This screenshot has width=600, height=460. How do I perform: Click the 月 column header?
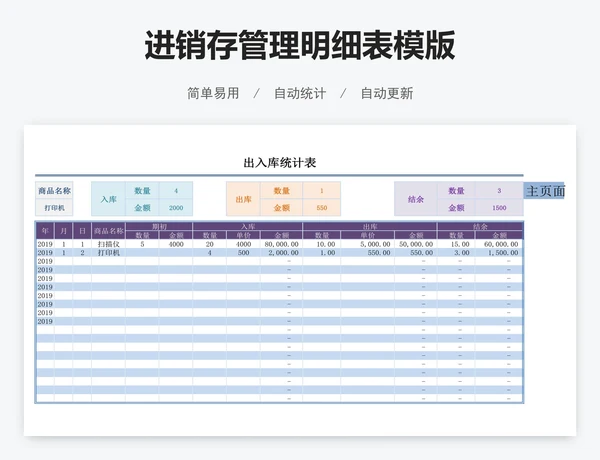[64, 231]
